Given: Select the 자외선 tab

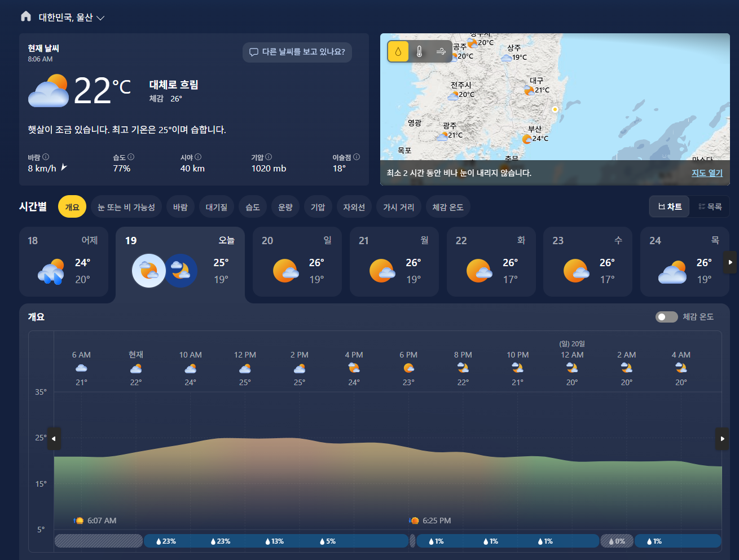Looking at the screenshot, I should [x=354, y=207].
